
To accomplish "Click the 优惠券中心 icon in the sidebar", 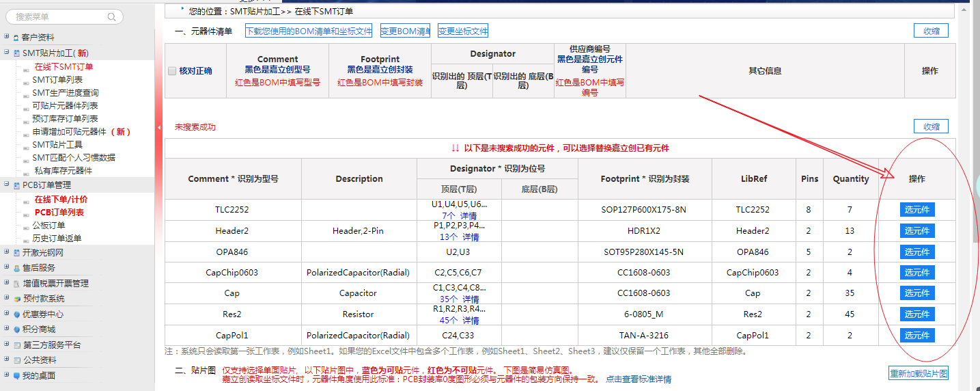I will tap(16, 314).
